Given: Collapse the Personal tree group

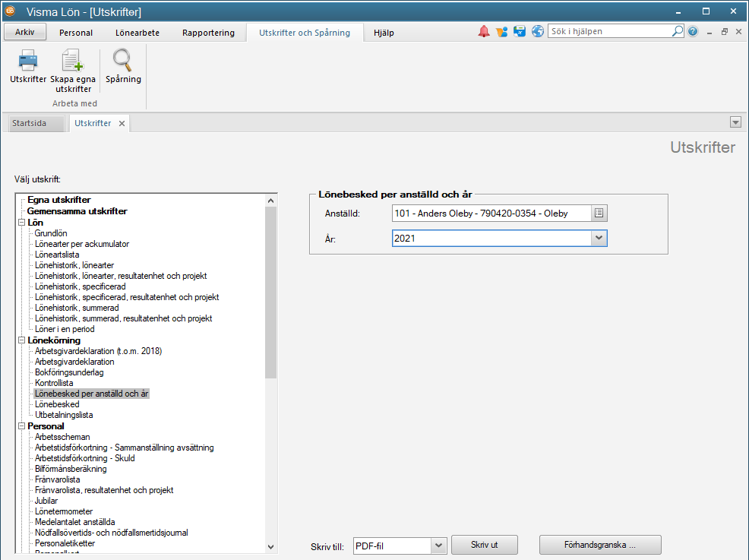Looking at the screenshot, I should click(x=21, y=426).
